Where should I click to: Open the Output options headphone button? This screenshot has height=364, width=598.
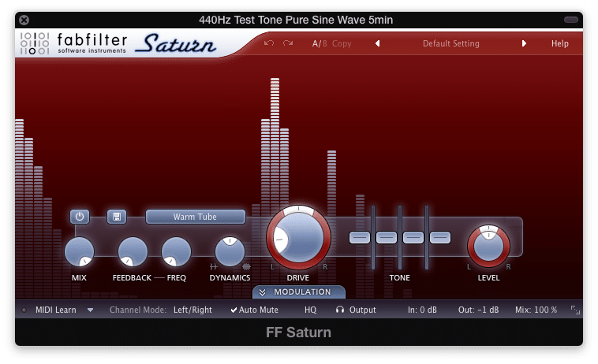click(x=356, y=310)
